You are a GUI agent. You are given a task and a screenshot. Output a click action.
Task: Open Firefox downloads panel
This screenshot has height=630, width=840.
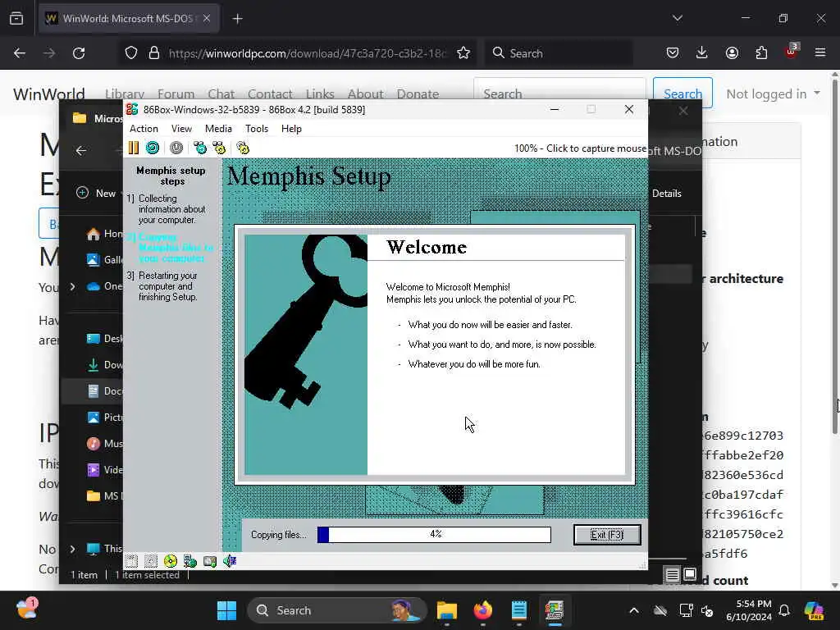click(702, 53)
